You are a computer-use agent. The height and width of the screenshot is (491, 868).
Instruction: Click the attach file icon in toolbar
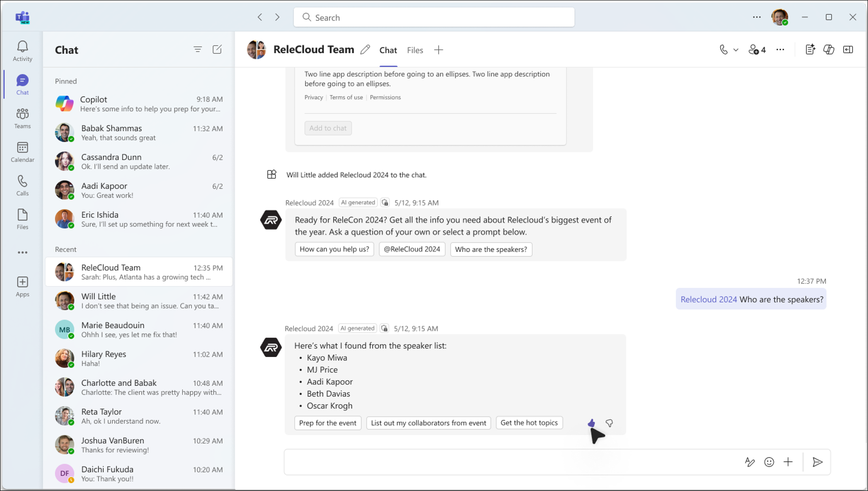[x=788, y=462]
